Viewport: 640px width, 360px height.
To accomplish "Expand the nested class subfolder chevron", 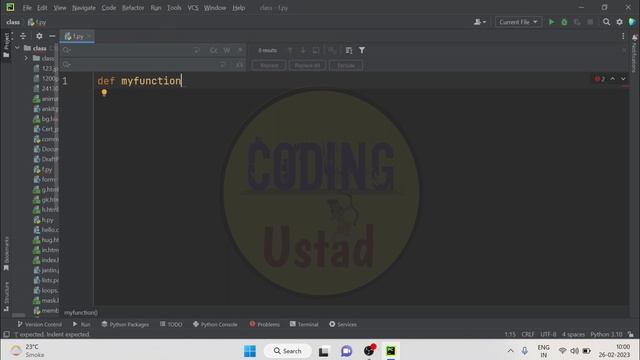I will coord(27,58).
